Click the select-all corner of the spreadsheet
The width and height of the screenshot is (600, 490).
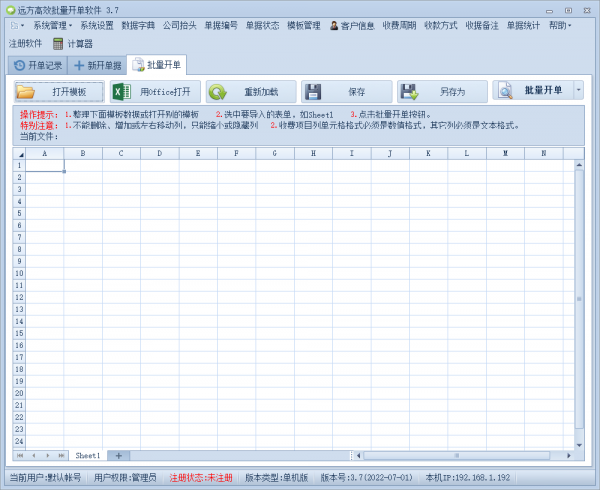point(19,153)
